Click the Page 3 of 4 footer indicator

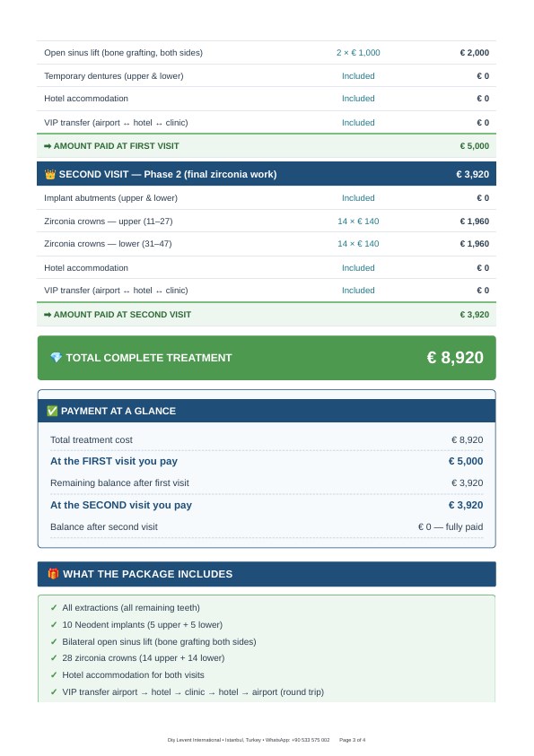[352, 740]
